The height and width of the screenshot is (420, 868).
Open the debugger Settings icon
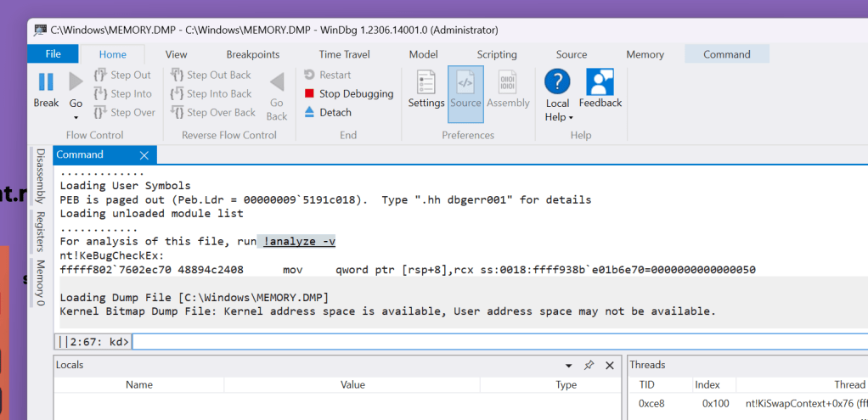pos(426,82)
